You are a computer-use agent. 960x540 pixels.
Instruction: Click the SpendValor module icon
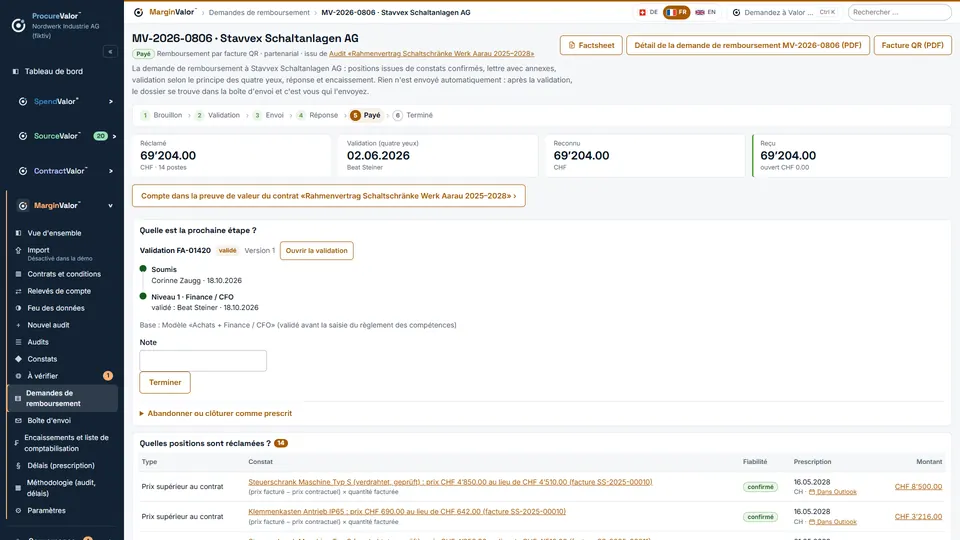23,102
